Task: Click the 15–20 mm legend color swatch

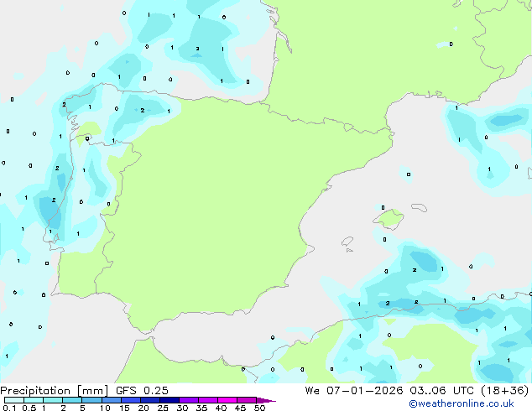Action: coord(131,400)
